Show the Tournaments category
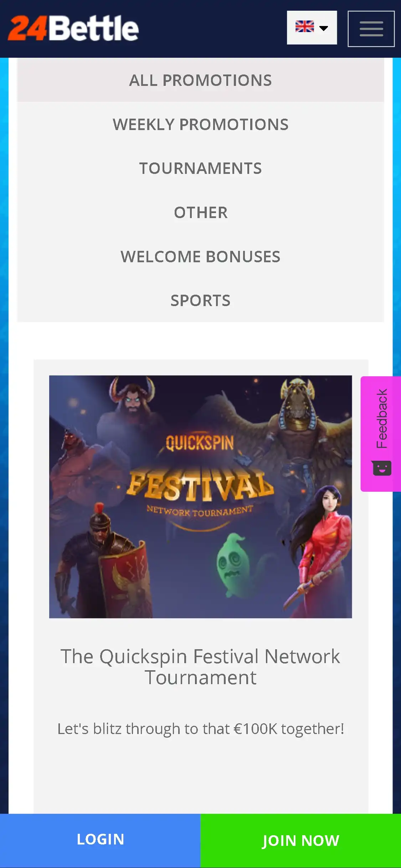 (x=200, y=168)
